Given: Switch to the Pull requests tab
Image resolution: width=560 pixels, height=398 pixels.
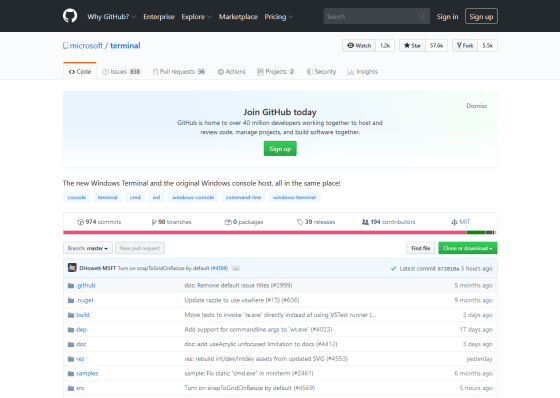Looking at the screenshot, I should click(179, 71).
